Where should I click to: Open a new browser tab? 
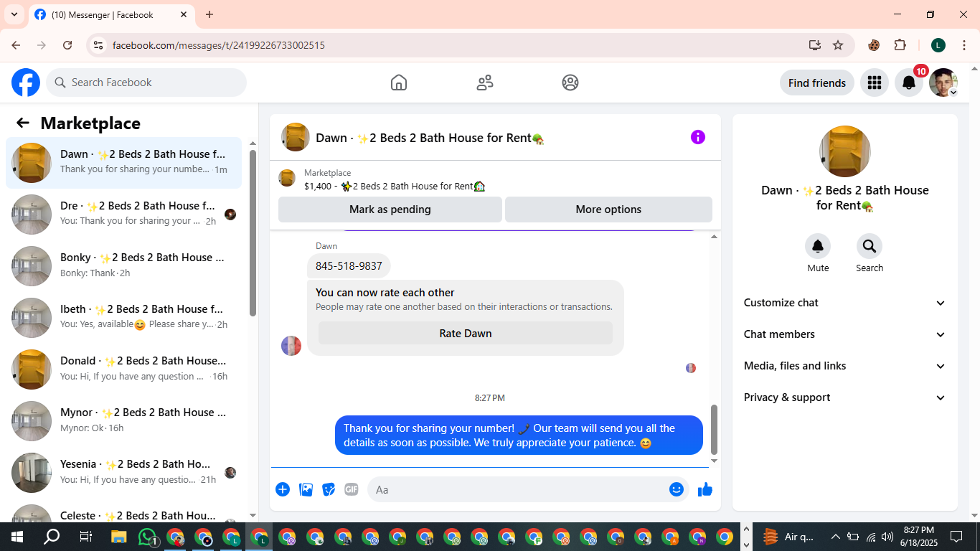point(209,14)
